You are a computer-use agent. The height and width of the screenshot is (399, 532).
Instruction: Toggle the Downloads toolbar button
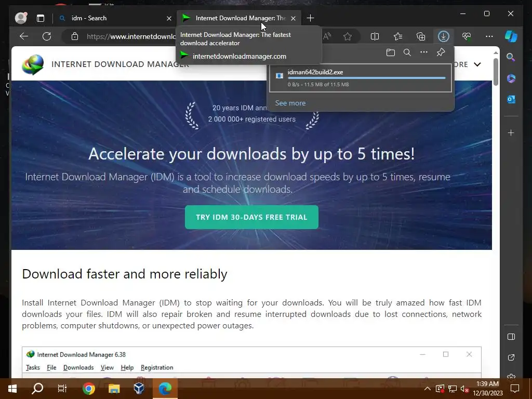click(444, 36)
